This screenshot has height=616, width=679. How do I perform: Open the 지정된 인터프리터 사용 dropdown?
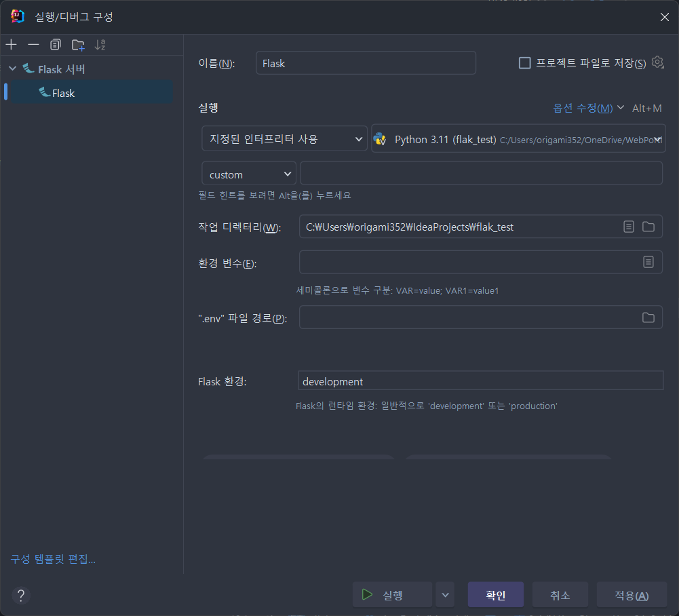284,138
